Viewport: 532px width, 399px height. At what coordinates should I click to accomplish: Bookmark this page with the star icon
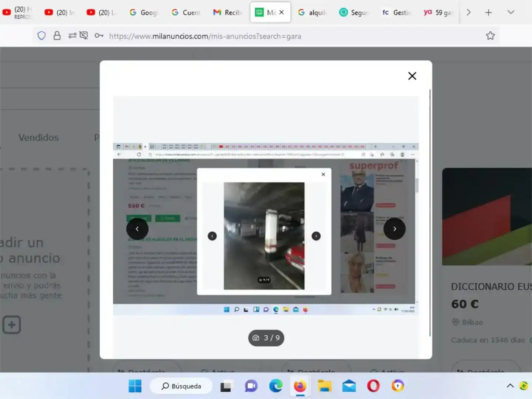(x=490, y=36)
